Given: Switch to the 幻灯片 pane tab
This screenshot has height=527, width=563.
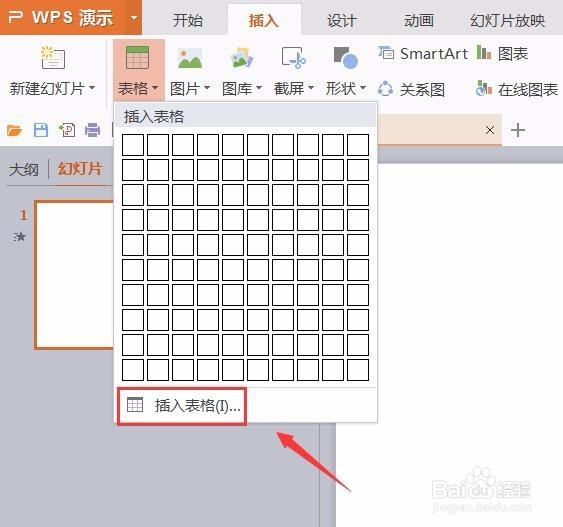Looking at the screenshot, I should coord(80,168).
